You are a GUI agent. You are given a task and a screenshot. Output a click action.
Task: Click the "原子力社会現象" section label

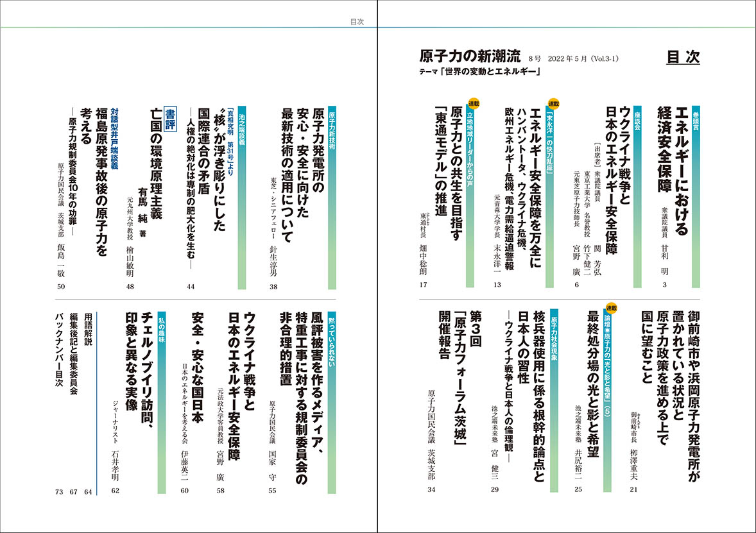pos(553,339)
